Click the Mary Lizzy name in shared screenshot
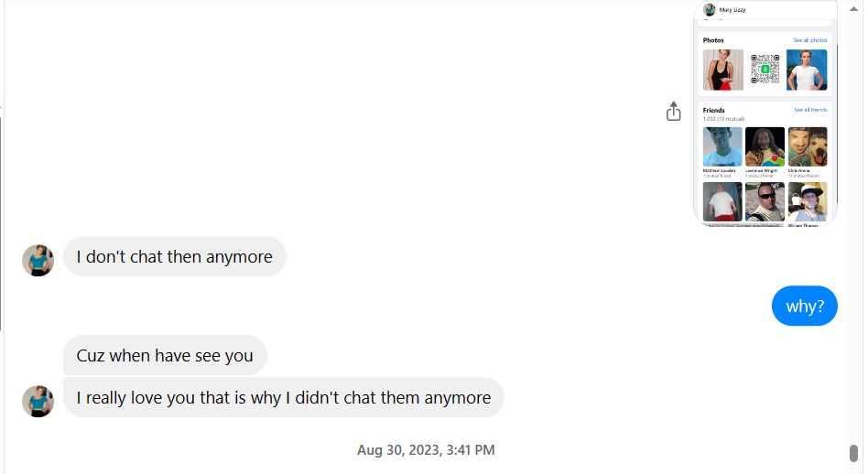The width and height of the screenshot is (868, 474). coord(732,9)
